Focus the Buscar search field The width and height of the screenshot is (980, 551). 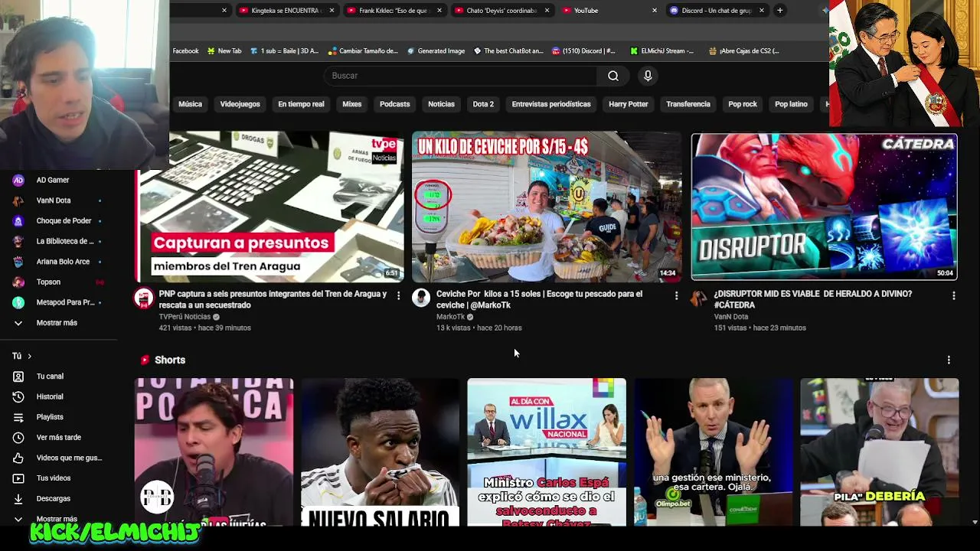[460, 76]
